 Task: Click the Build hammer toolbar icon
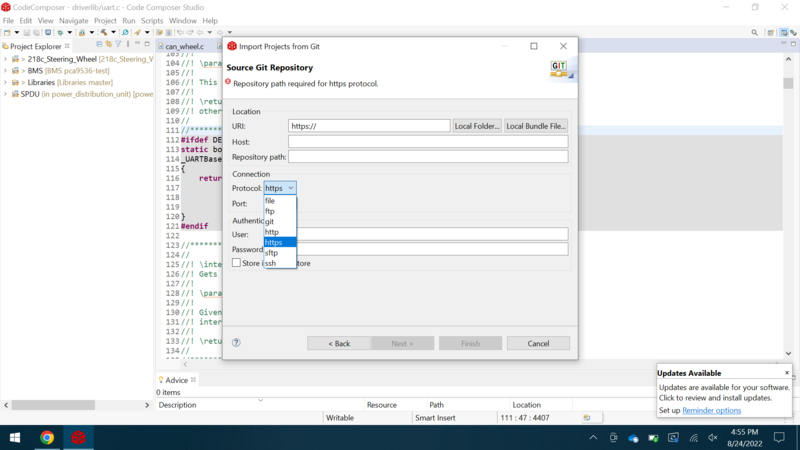pos(104,32)
